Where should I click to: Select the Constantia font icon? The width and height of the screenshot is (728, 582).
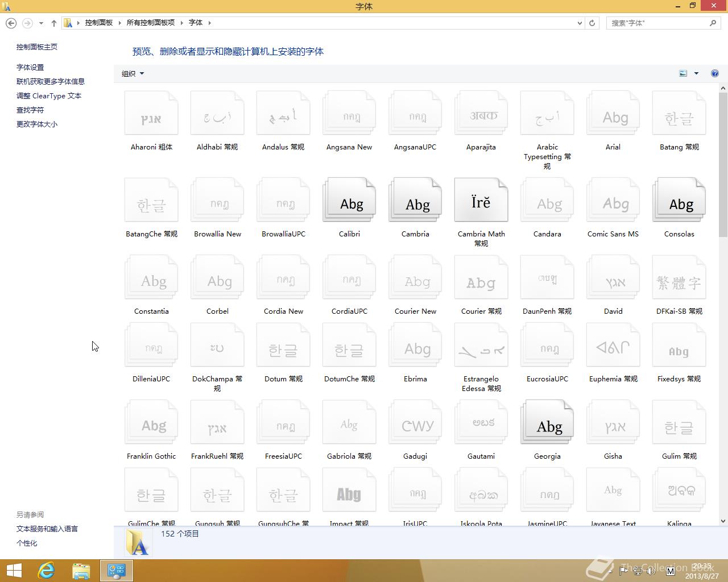point(151,277)
